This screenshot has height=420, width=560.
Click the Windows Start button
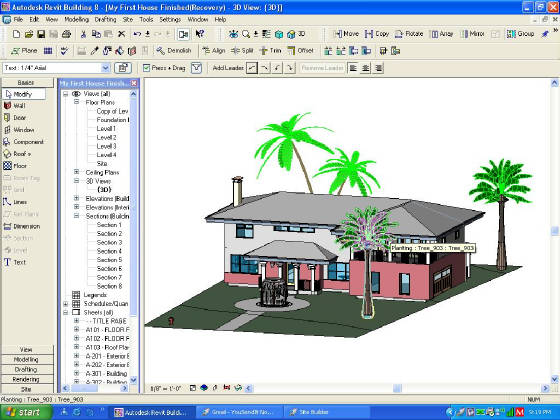25,412
